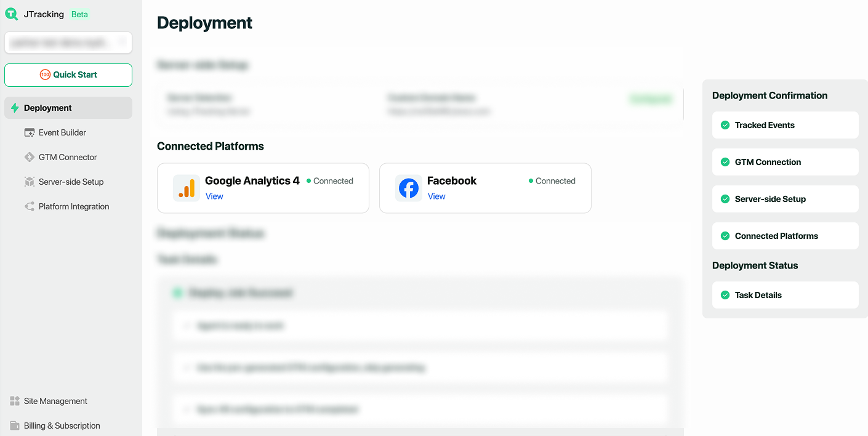This screenshot has width=868, height=436.
Task: Click the Event Builder sidebar icon
Action: pyautogui.click(x=30, y=132)
